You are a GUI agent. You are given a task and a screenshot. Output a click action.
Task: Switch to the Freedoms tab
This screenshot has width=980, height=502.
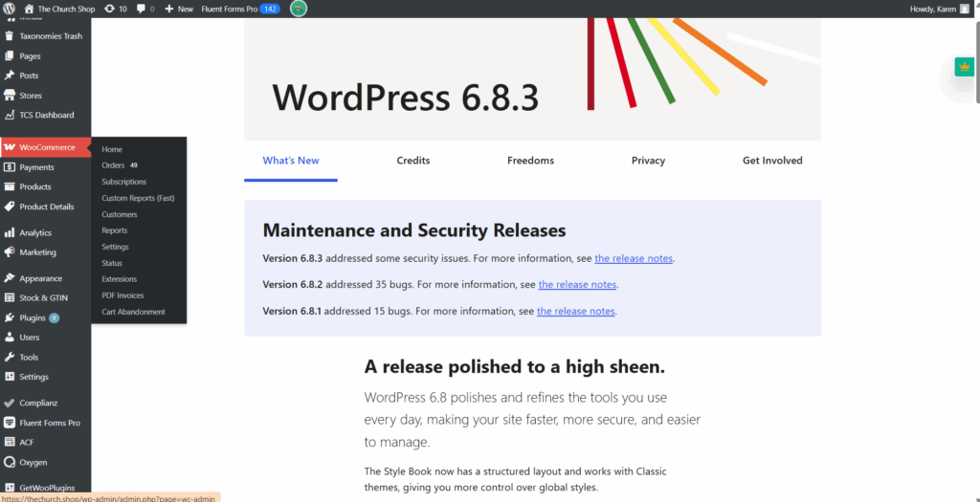pyautogui.click(x=530, y=161)
